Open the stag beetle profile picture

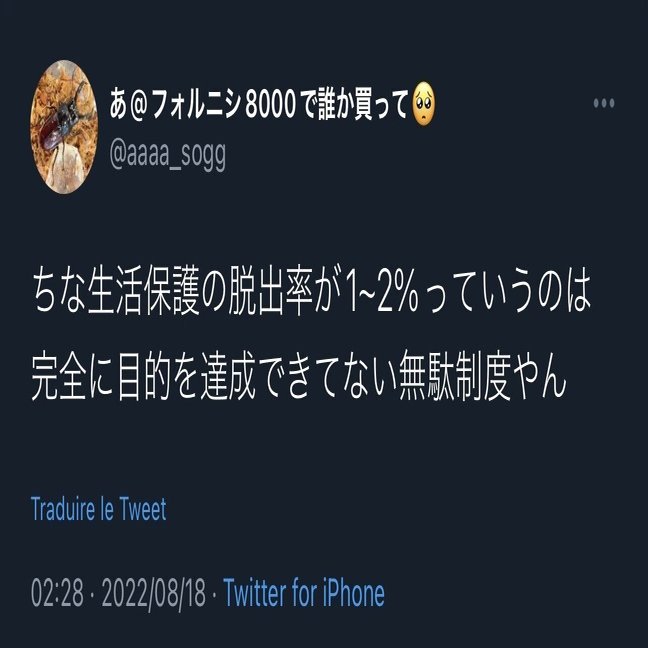[64, 127]
